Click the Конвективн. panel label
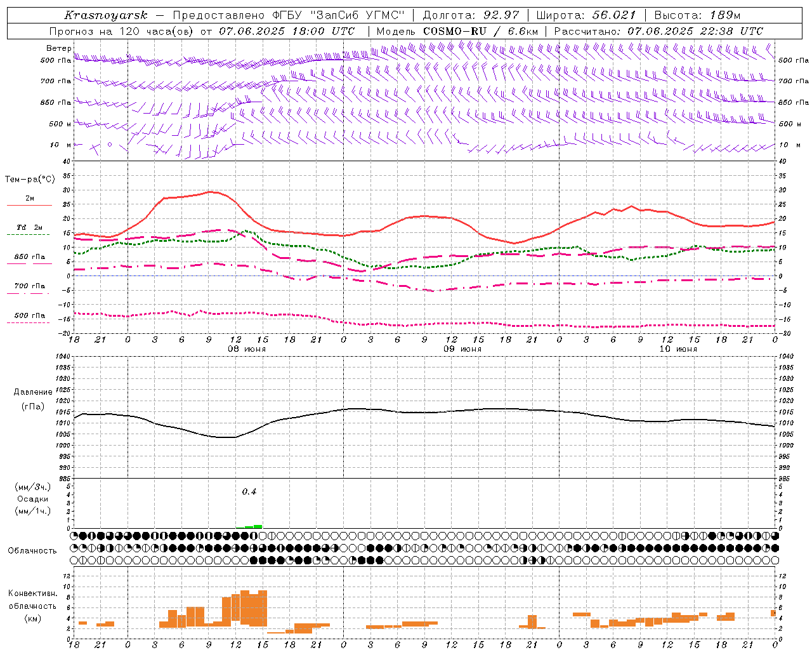 (x=33, y=594)
